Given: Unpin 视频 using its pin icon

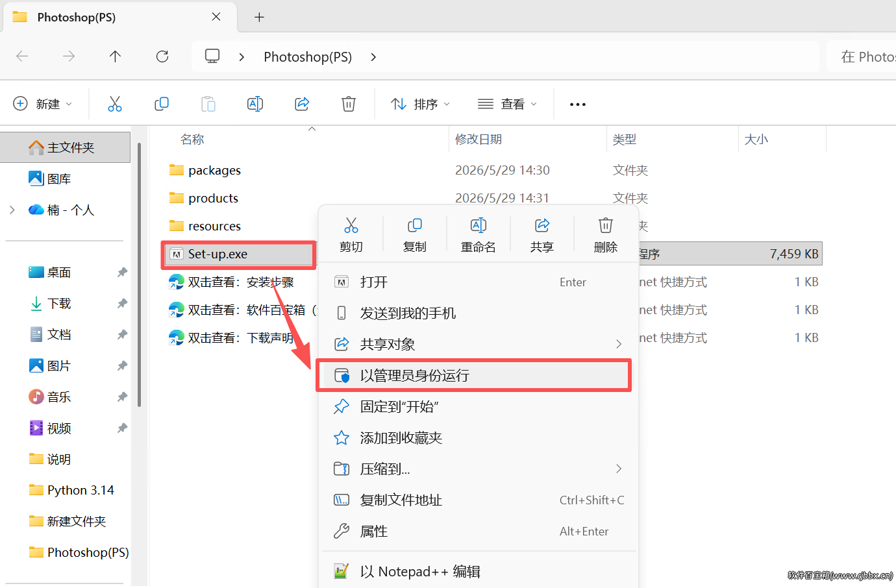Looking at the screenshot, I should tap(122, 428).
